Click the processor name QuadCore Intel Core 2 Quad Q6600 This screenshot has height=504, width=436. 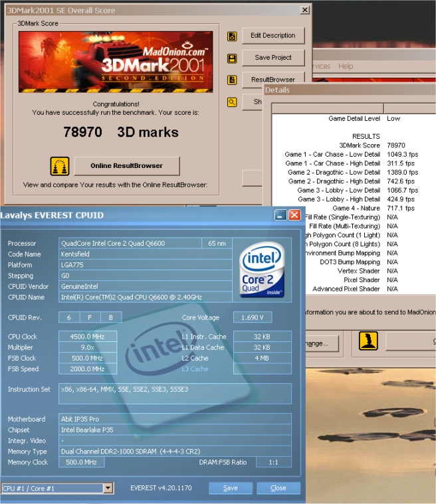130,243
